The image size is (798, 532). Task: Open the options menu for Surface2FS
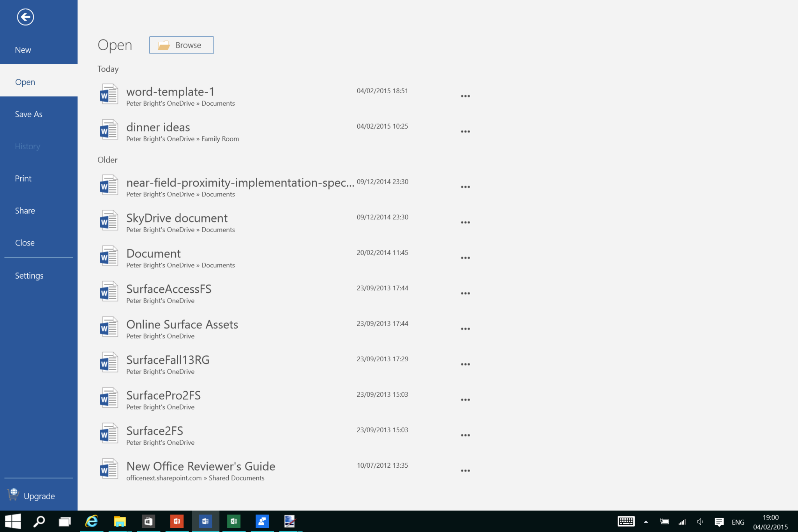tap(465, 435)
